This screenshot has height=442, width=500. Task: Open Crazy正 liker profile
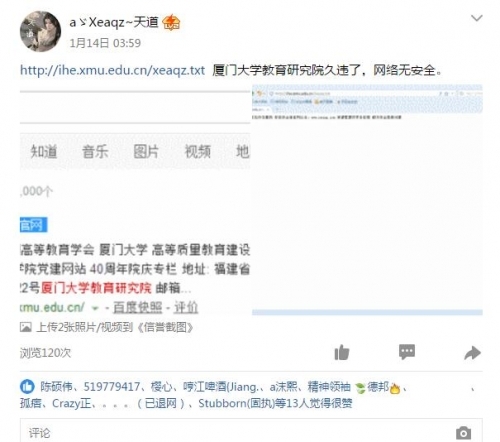tap(72, 403)
